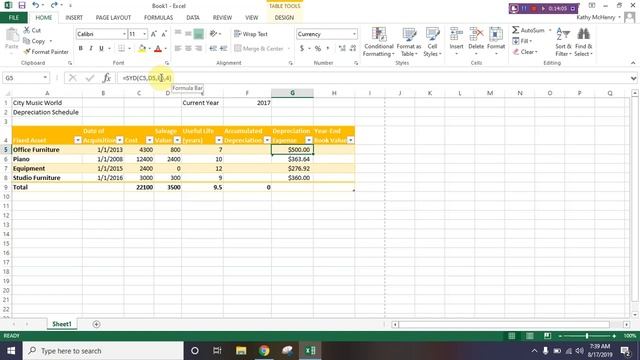This screenshot has width=640, height=360.
Task: Click the Cut scissors icon
Action: pos(27,30)
